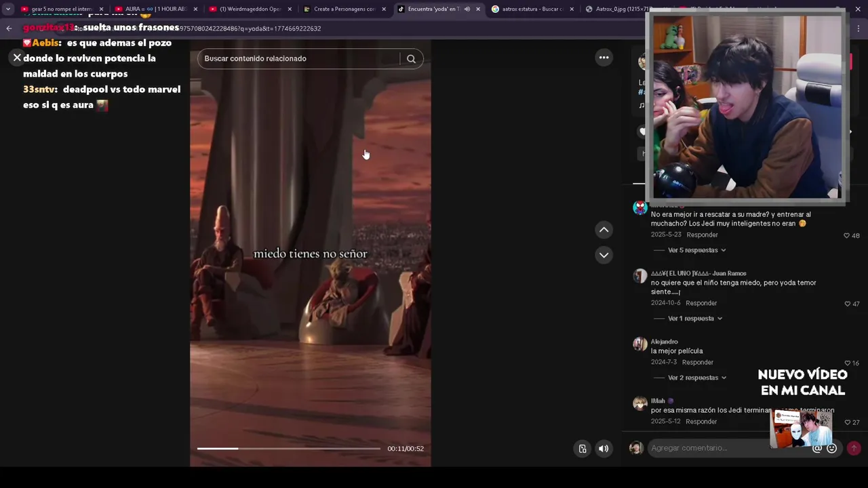Go to next video with down arrow
The image size is (868, 488).
(604, 255)
